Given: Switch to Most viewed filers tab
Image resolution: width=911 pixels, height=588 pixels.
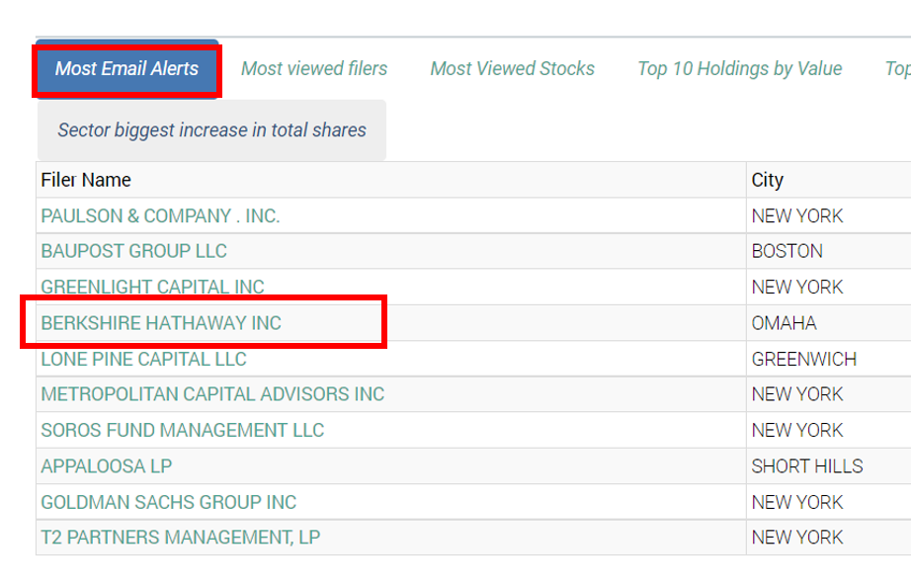Looking at the screenshot, I should tap(314, 69).
